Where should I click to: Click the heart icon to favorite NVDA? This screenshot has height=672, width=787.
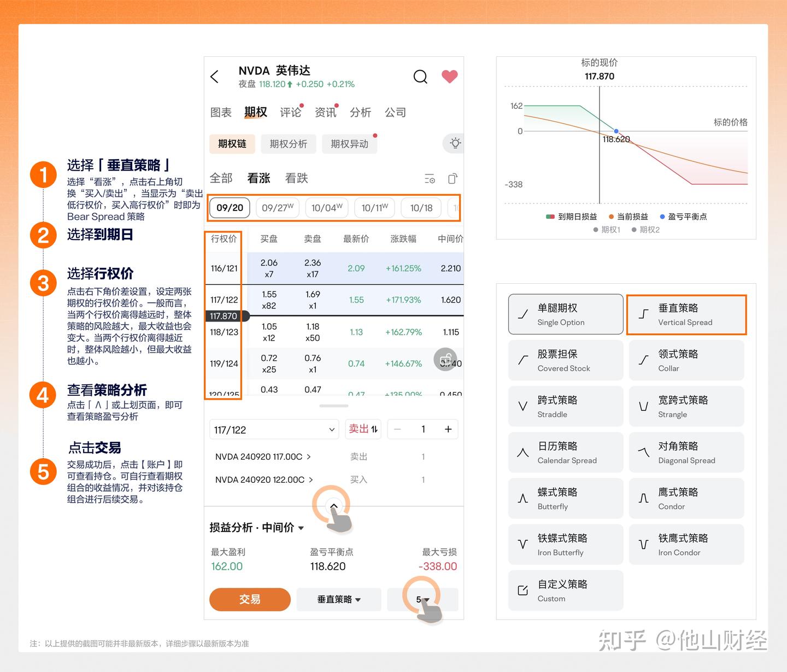449,77
